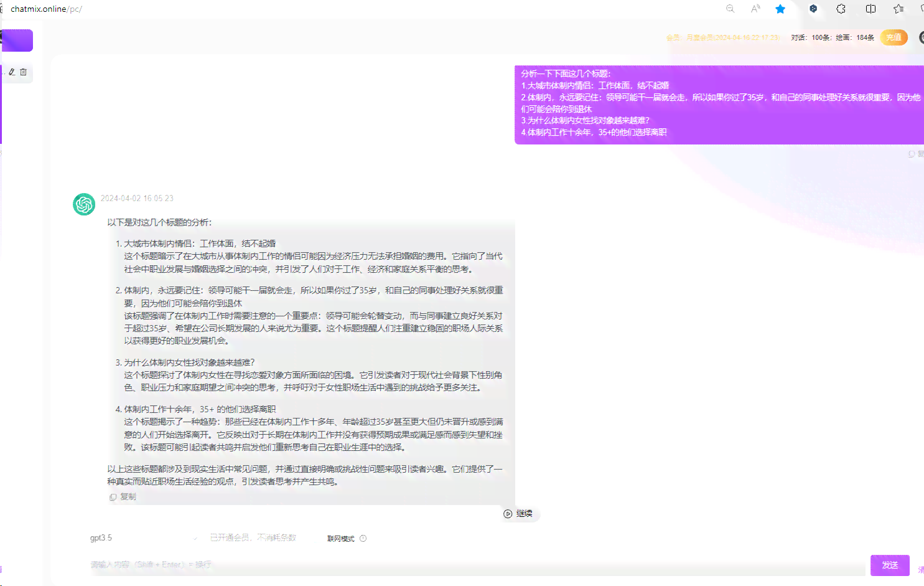Image resolution: width=924 pixels, height=586 pixels.
Task: Click the closing summary paragraph 以上这些标题
Action: pyautogui.click(x=304, y=475)
